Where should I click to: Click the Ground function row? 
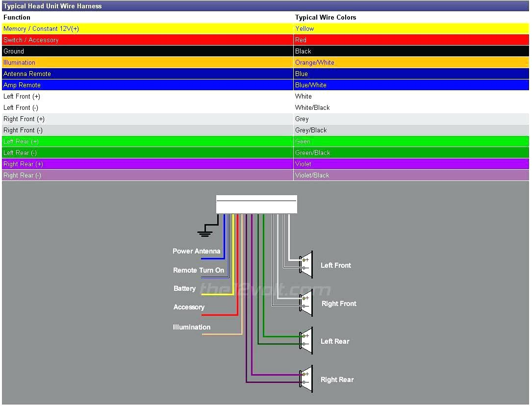point(147,51)
